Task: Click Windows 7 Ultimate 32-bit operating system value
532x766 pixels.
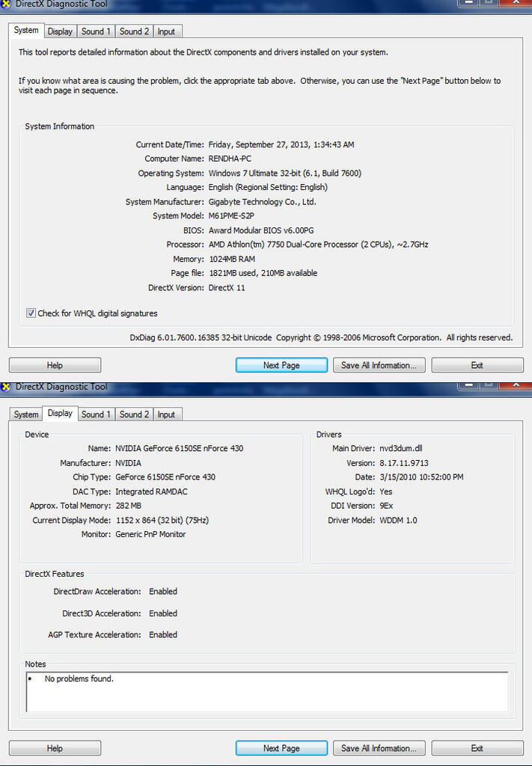Action: click(285, 174)
